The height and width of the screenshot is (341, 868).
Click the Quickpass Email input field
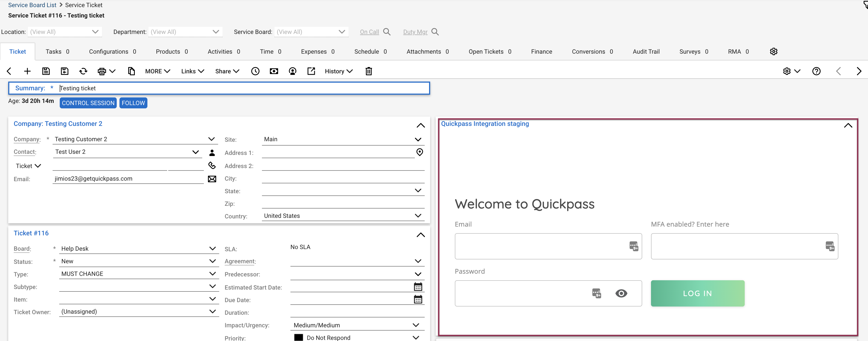(539, 246)
